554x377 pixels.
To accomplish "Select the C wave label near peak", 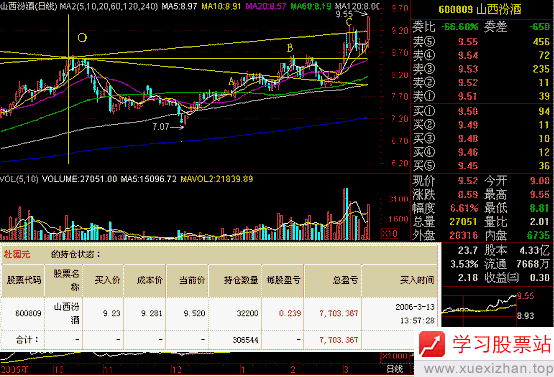I will [x=349, y=23].
